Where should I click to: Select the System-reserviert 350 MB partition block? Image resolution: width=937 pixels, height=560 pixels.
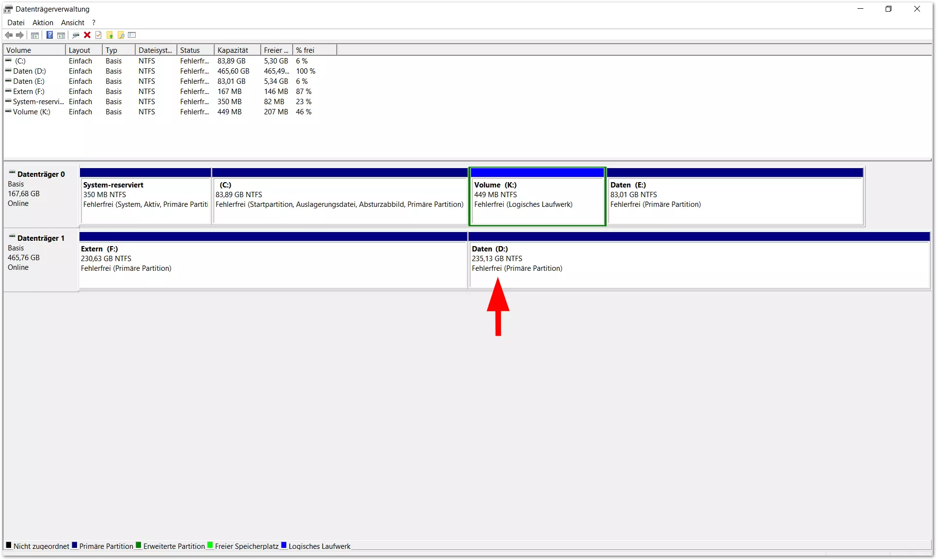point(145,196)
